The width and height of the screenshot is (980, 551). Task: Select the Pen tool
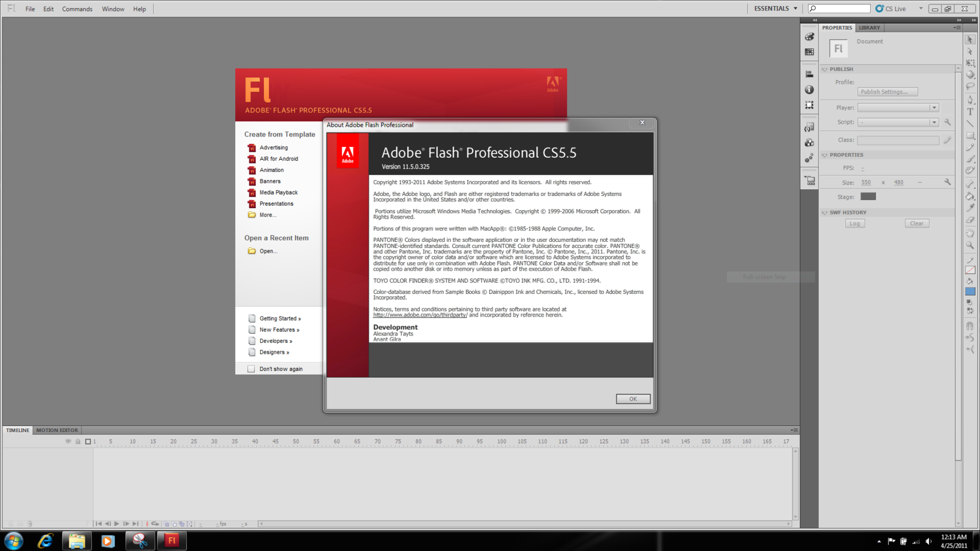(970, 99)
